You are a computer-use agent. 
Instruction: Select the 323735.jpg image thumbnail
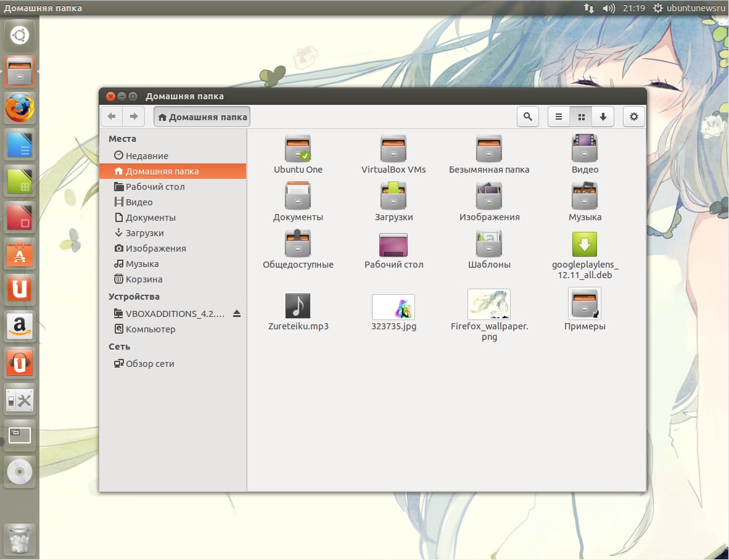coord(393,307)
